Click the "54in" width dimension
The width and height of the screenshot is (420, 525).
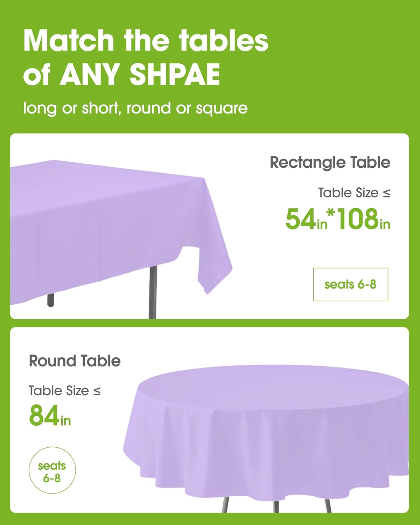(306, 219)
